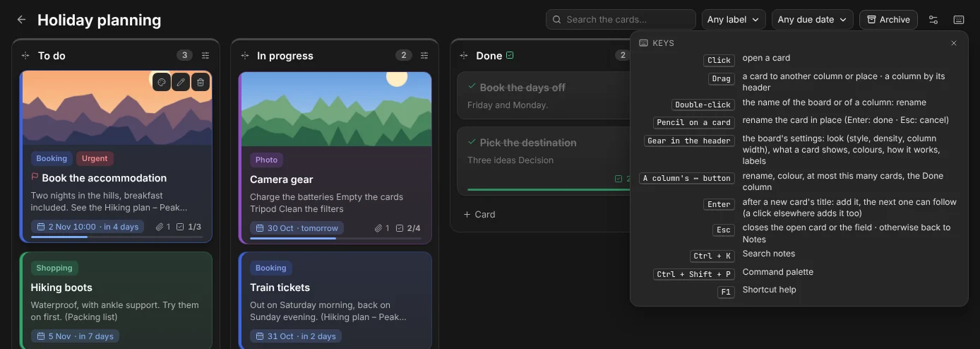Go back using the arrow beside Holiday planning
This screenshot has width=980, height=349.
(x=21, y=20)
